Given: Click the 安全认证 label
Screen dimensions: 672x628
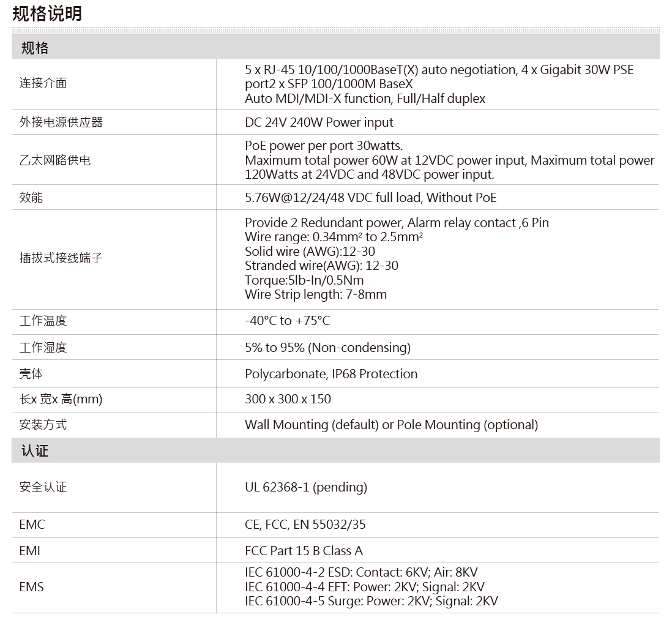Looking at the screenshot, I should (43, 487).
